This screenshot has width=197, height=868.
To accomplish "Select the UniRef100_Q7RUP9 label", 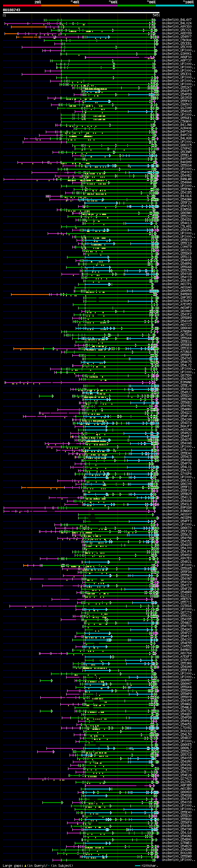I will (177, 301).
